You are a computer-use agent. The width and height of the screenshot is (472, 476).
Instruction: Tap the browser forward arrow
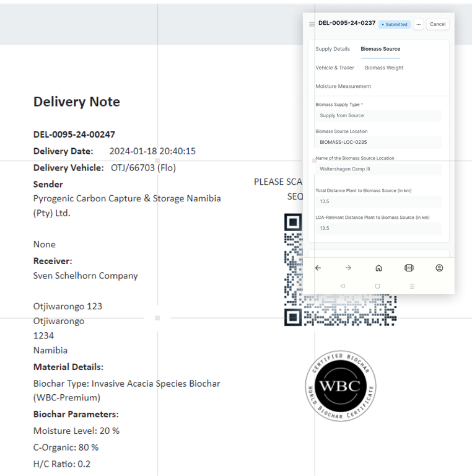tap(348, 268)
